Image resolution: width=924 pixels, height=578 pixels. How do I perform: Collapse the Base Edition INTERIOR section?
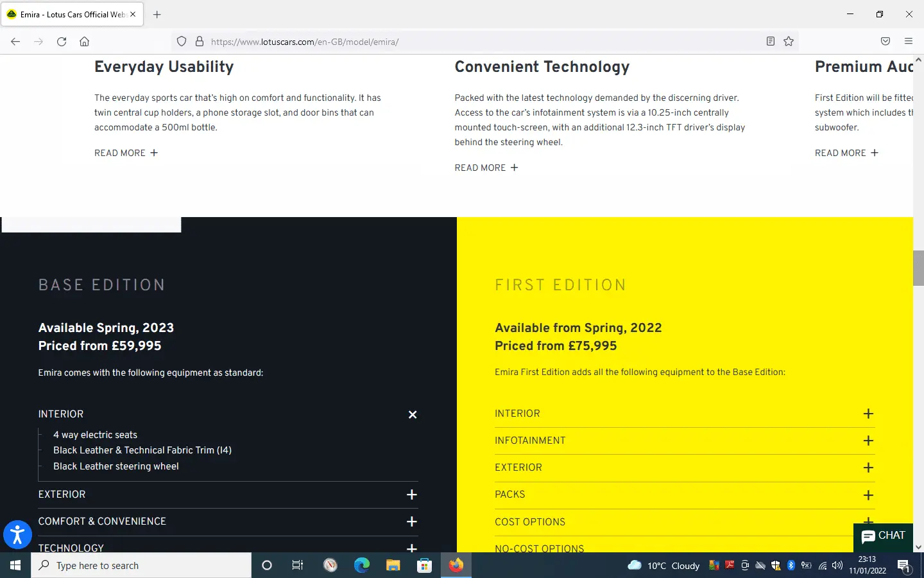(x=413, y=415)
